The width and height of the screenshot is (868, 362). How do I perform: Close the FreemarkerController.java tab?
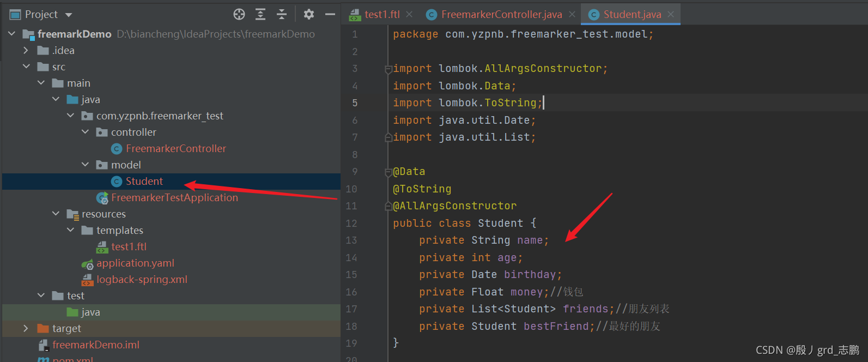572,14
